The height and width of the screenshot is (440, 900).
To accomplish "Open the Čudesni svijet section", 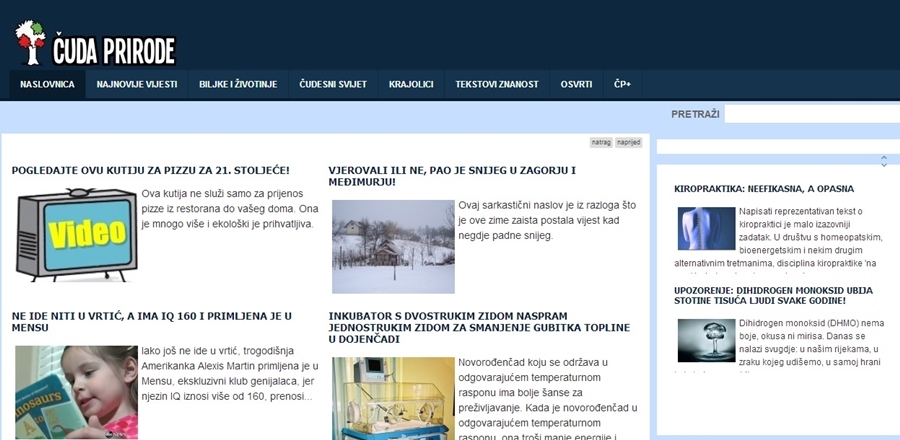I will click(333, 84).
